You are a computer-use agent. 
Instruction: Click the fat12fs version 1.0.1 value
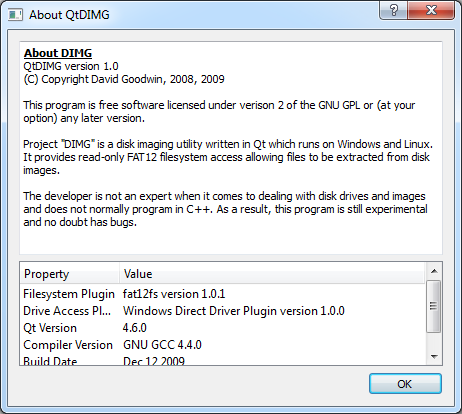coord(174,294)
